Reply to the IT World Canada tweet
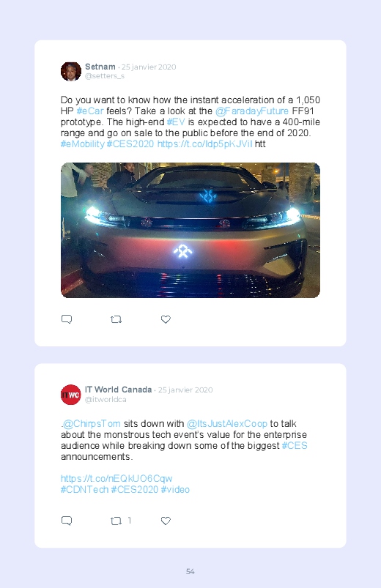 [x=67, y=521]
